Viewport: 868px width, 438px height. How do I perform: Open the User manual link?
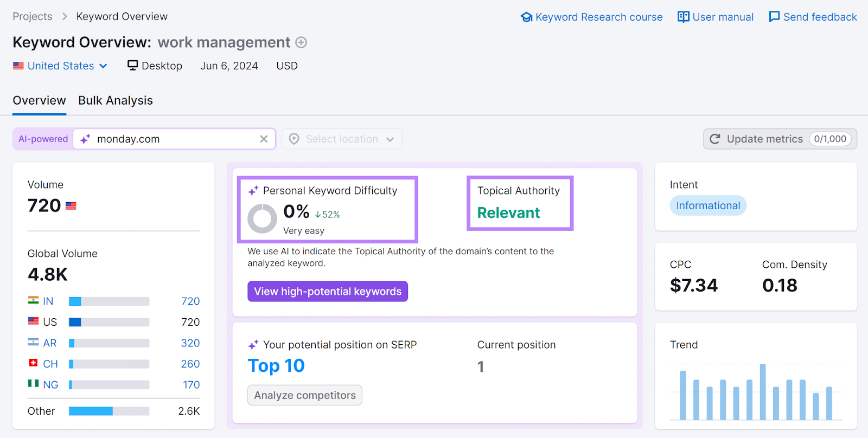point(716,17)
